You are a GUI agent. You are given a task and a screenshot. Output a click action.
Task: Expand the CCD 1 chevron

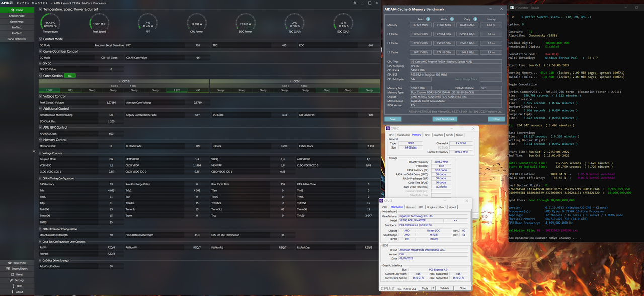290,81
